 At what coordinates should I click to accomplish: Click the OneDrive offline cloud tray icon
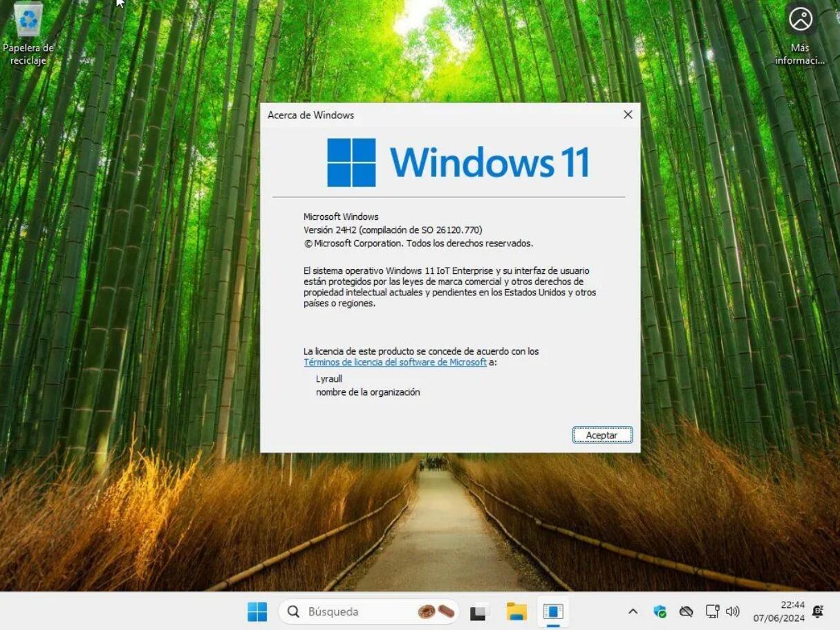coord(686,611)
